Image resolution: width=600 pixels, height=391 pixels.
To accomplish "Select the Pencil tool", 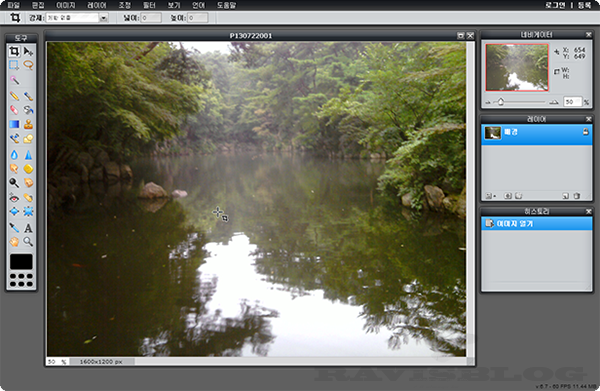I will 14,96.
